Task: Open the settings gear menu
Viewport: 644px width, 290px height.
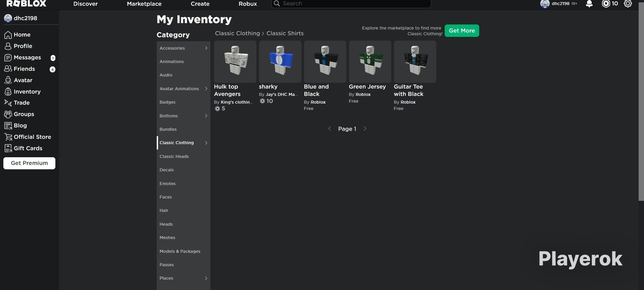Action: click(x=628, y=4)
